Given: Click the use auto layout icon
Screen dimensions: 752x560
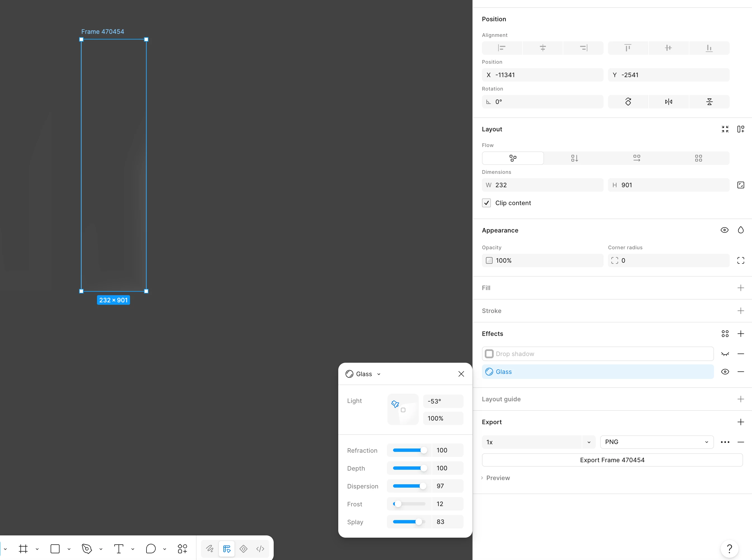Looking at the screenshot, I should (741, 129).
